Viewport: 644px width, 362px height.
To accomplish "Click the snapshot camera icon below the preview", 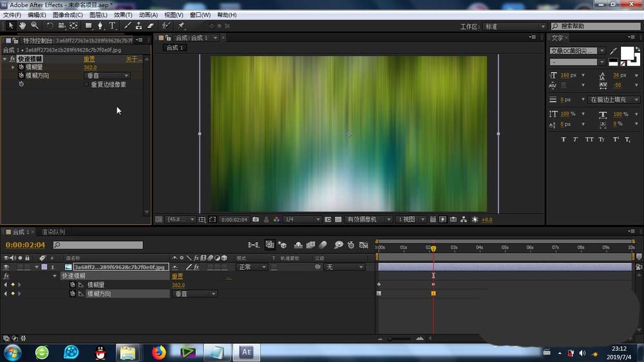I will pyautogui.click(x=256, y=220).
